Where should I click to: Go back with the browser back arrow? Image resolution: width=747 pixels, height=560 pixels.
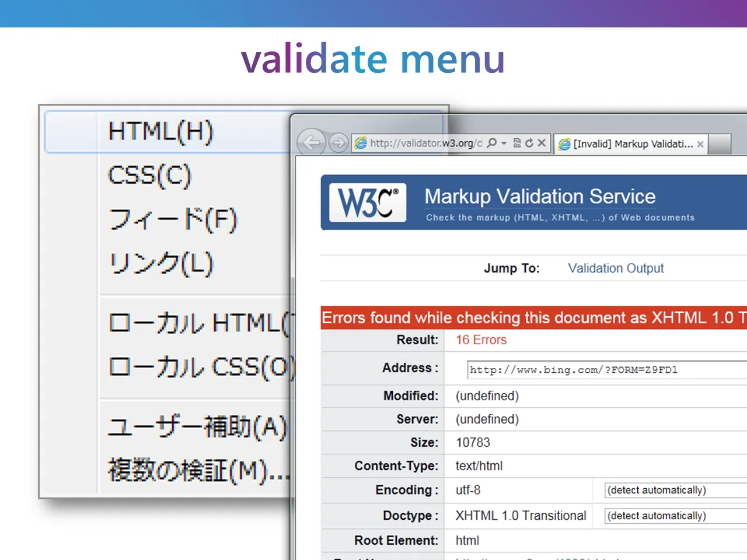tap(311, 142)
